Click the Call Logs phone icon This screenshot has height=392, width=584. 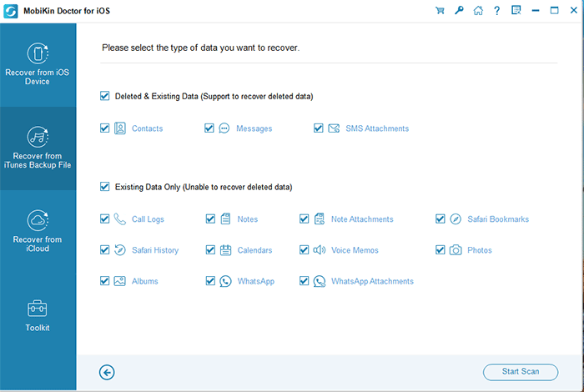click(x=120, y=219)
